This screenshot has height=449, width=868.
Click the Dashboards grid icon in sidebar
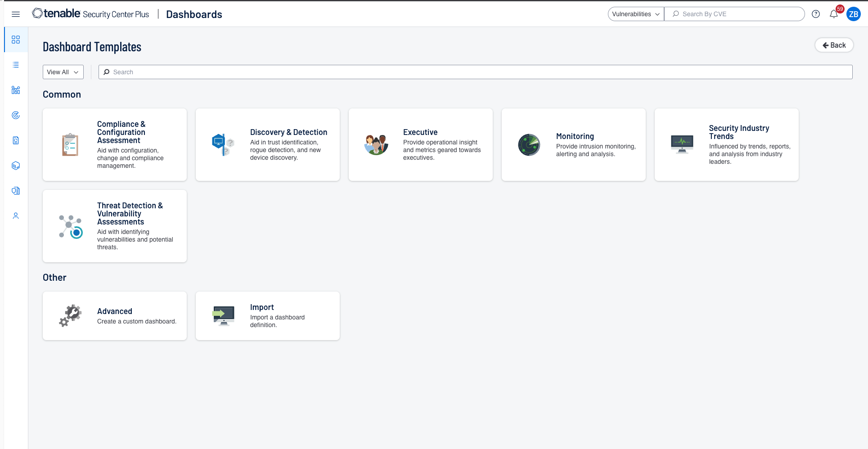point(16,40)
